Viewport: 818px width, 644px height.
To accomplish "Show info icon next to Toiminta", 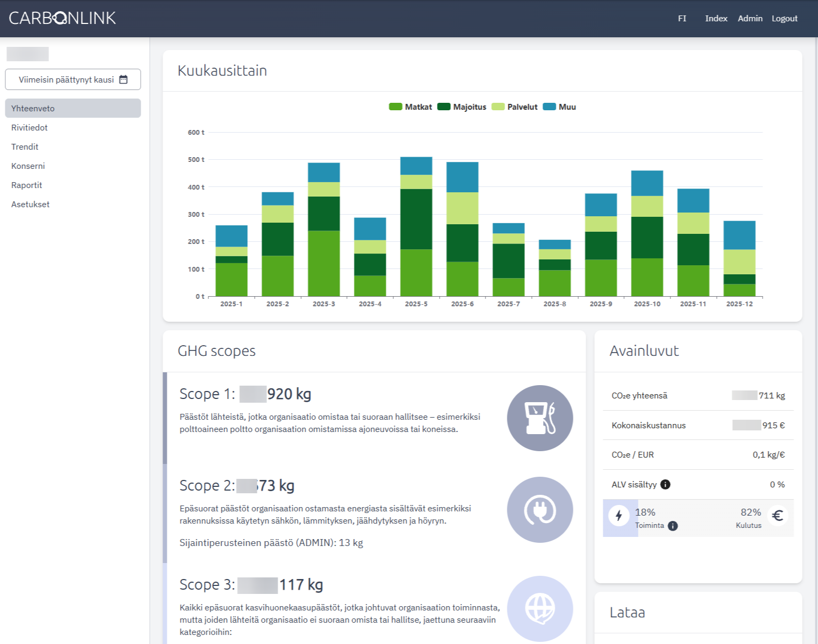I will pos(673,526).
